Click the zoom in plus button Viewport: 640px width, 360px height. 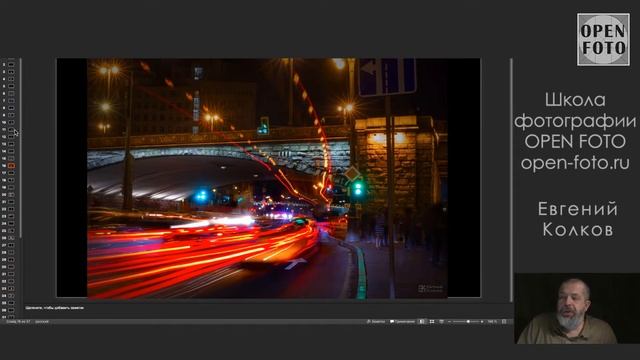482,322
